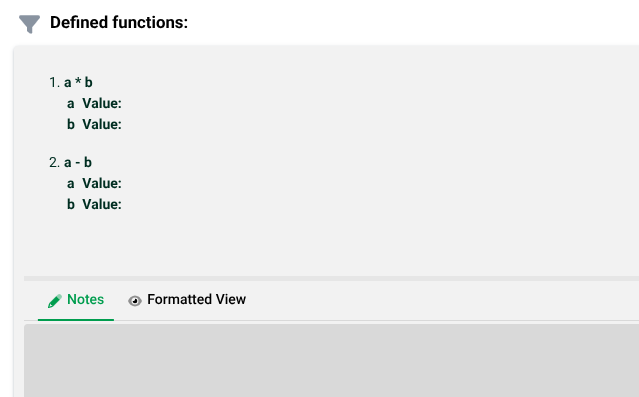Switch to the Notes tab

click(76, 300)
